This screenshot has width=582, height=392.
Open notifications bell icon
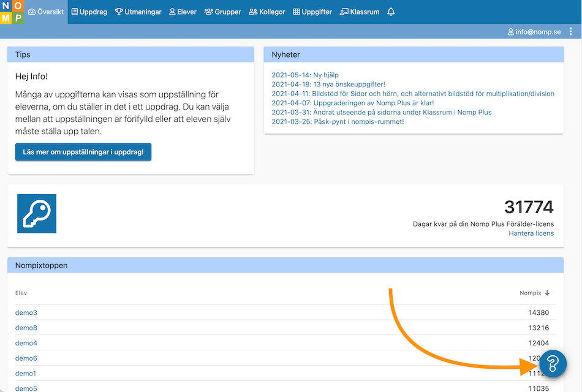tap(391, 12)
